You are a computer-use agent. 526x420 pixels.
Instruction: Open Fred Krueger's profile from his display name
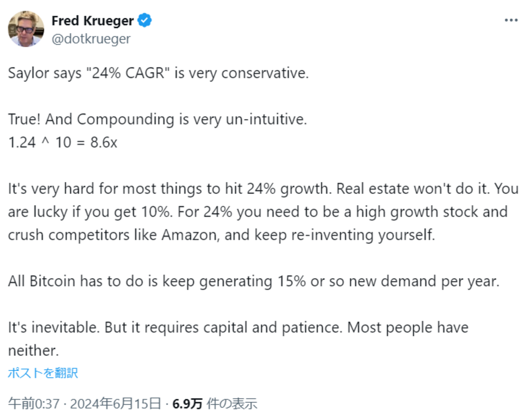pyautogui.click(x=92, y=21)
